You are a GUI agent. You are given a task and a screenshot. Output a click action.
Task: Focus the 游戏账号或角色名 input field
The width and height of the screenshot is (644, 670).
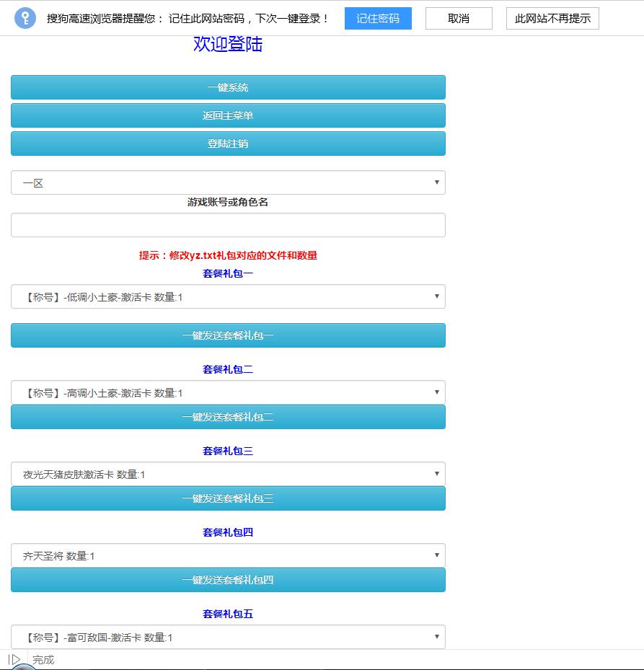pyautogui.click(x=228, y=225)
